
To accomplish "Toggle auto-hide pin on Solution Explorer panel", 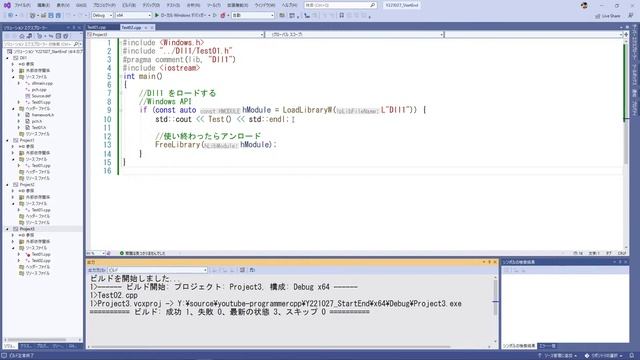I will point(74,28).
